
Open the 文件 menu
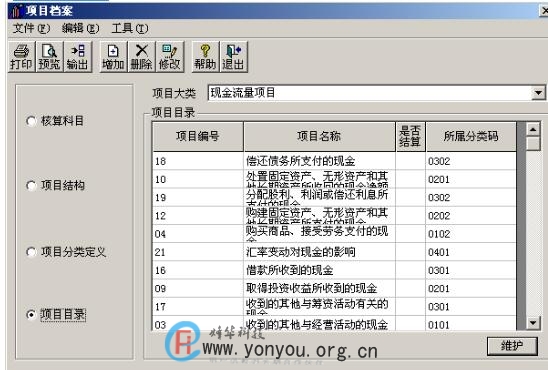pyautogui.click(x=31, y=28)
